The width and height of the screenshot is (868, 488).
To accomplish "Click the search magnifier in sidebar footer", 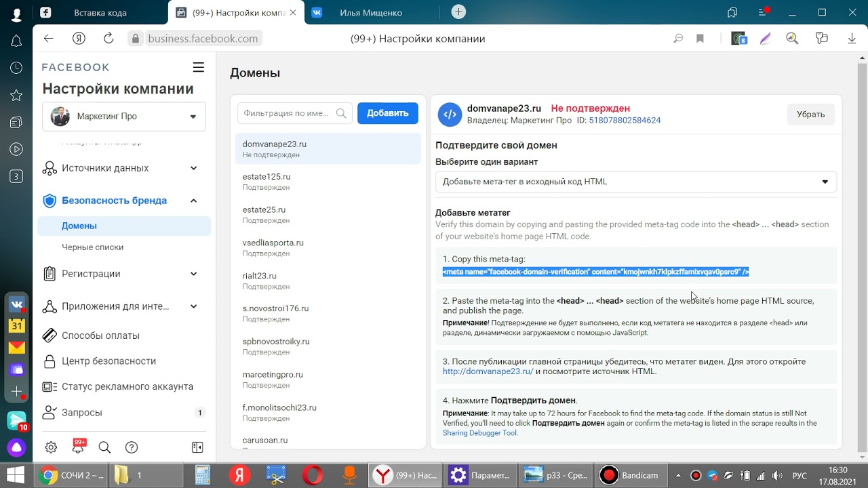I will (104, 447).
